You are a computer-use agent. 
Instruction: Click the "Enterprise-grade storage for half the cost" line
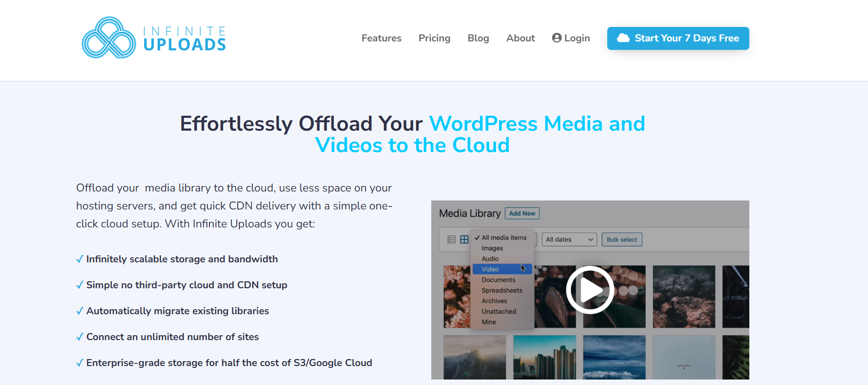pos(229,363)
